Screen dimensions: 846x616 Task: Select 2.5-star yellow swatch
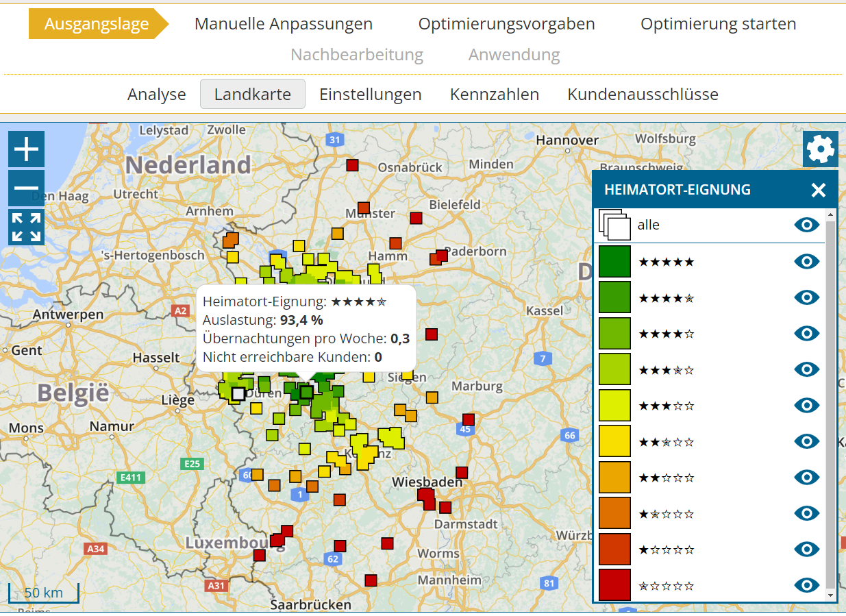click(614, 441)
